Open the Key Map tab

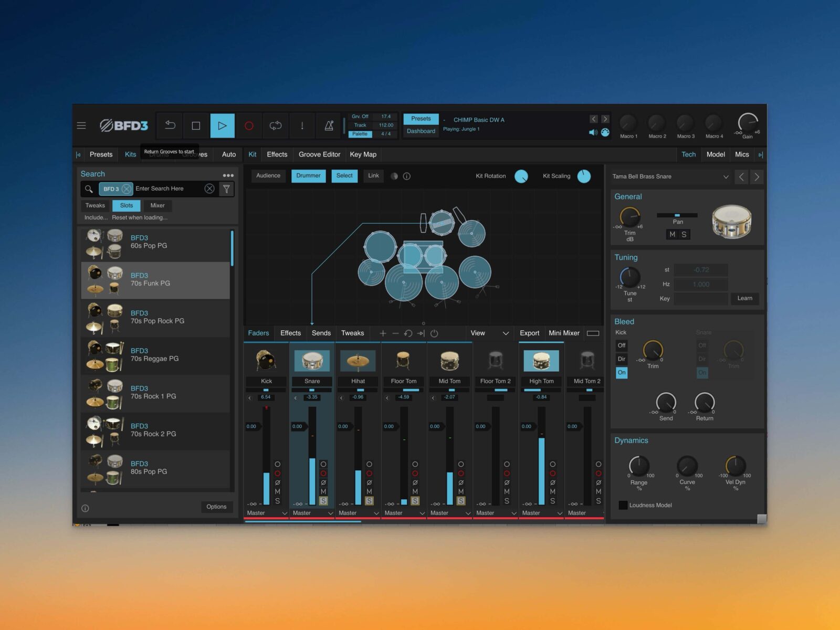tap(363, 154)
